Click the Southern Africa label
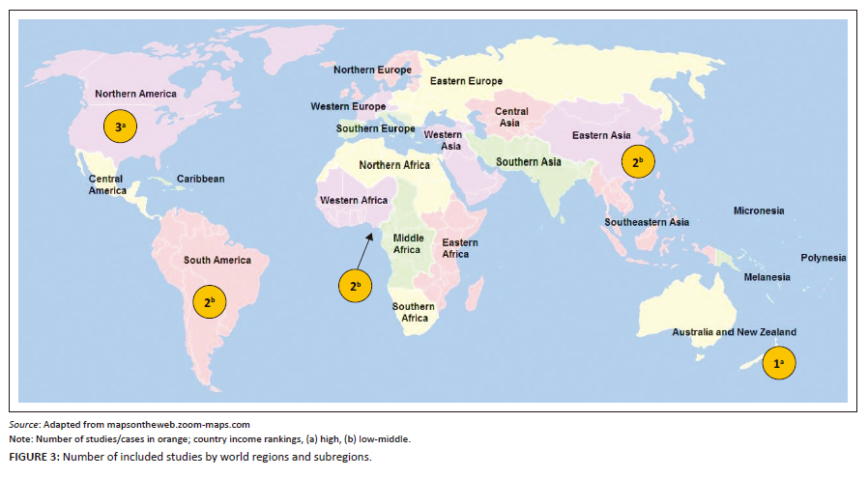The width and height of the screenshot is (868, 478). [x=413, y=312]
